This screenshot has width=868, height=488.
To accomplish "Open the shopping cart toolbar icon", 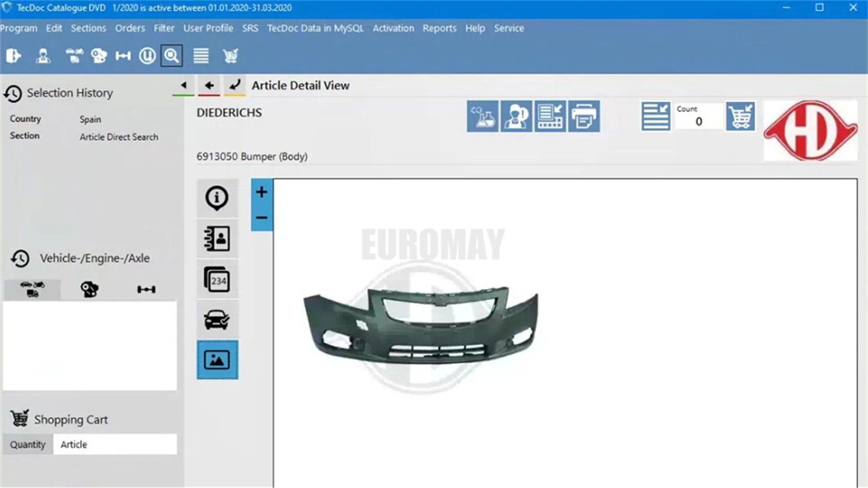I will pyautogui.click(x=230, y=56).
